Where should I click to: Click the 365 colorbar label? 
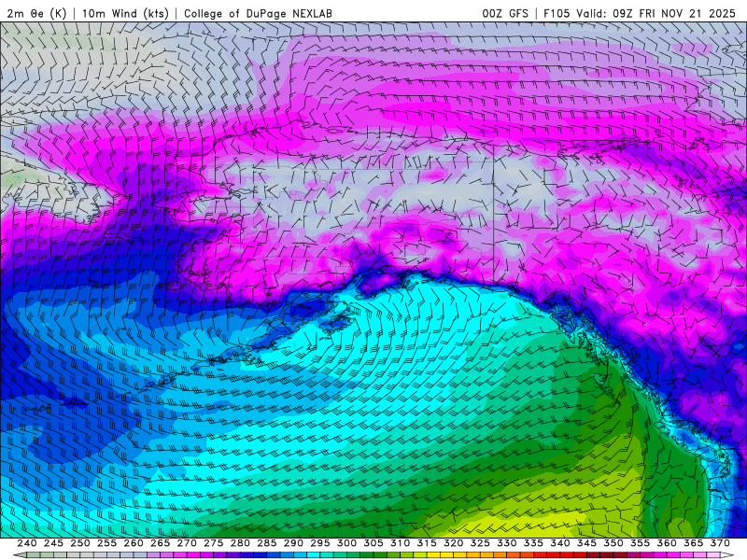[693, 543]
